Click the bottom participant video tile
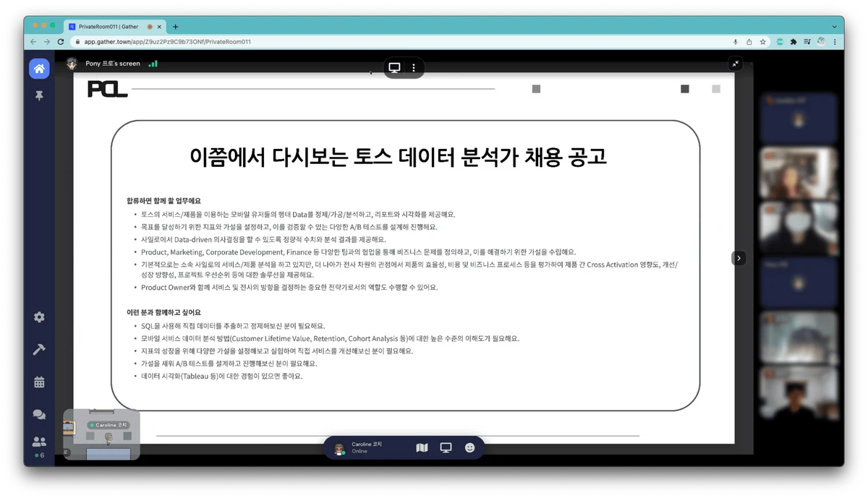 click(x=799, y=392)
